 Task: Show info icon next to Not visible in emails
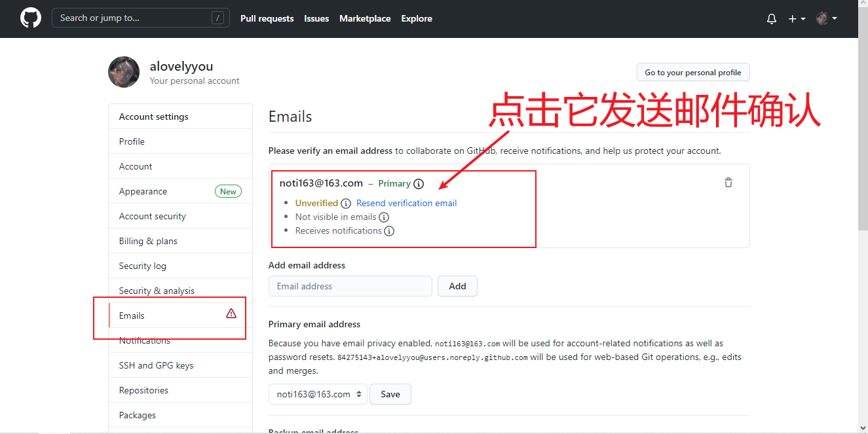(x=384, y=217)
